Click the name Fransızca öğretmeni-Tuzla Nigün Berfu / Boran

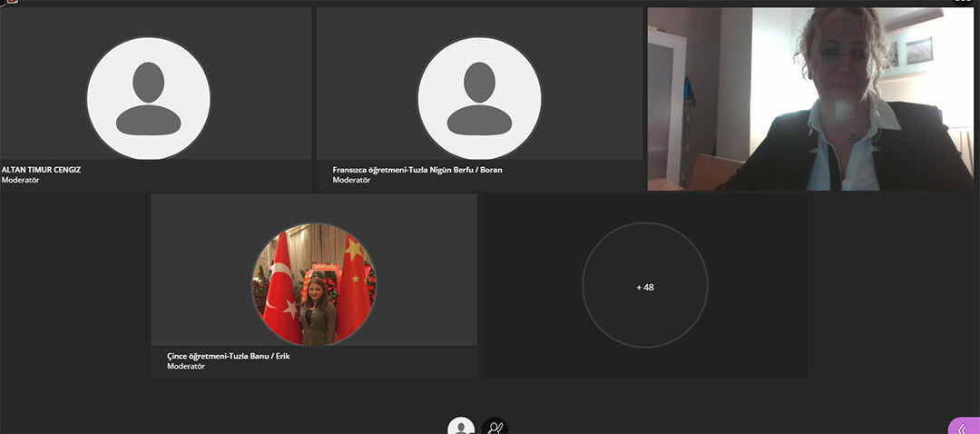tap(417, 170)
